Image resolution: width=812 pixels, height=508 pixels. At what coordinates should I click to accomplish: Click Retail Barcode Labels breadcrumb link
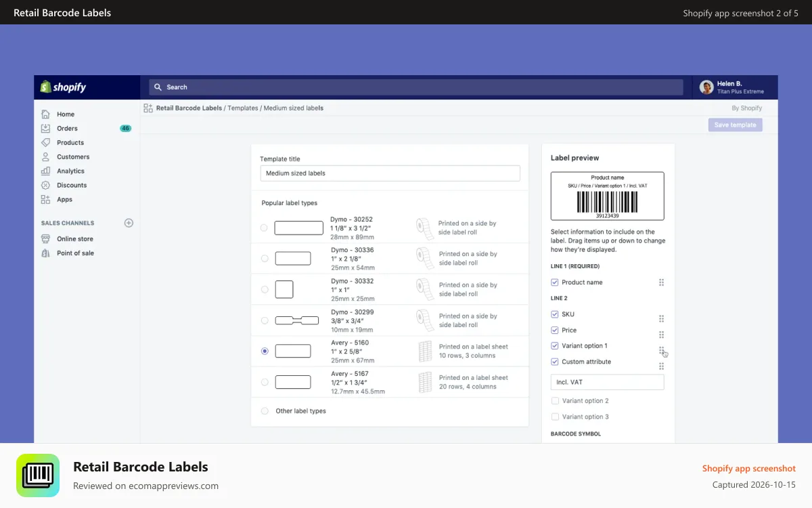coord(189,108)
